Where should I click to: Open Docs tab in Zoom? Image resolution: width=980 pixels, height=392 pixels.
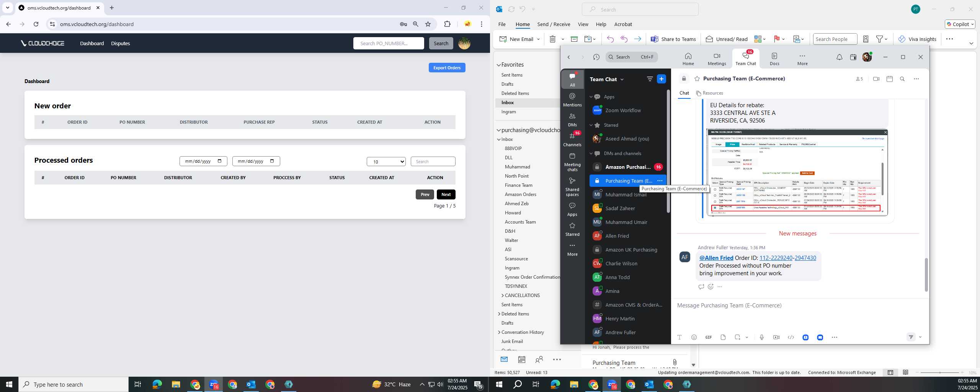point(774,59)
